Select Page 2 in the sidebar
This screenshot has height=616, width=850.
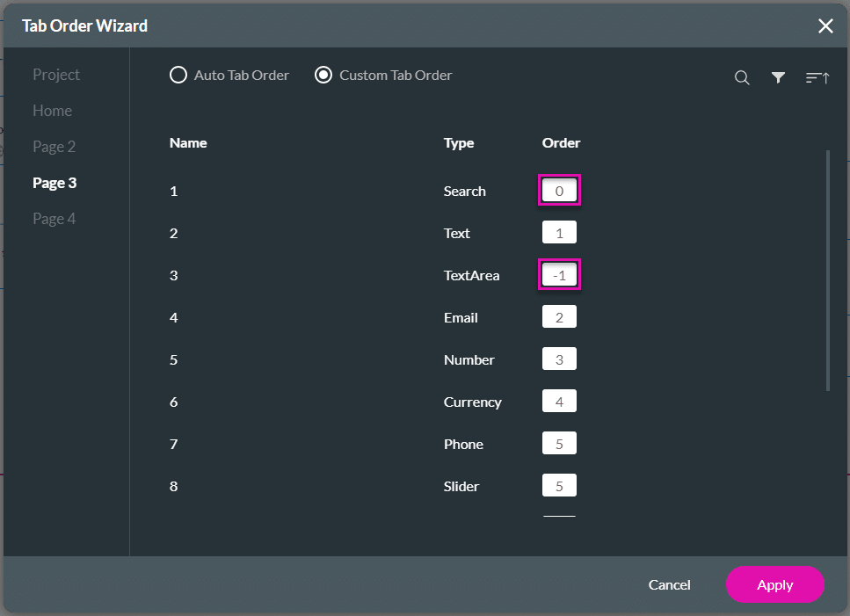[54, 147]
